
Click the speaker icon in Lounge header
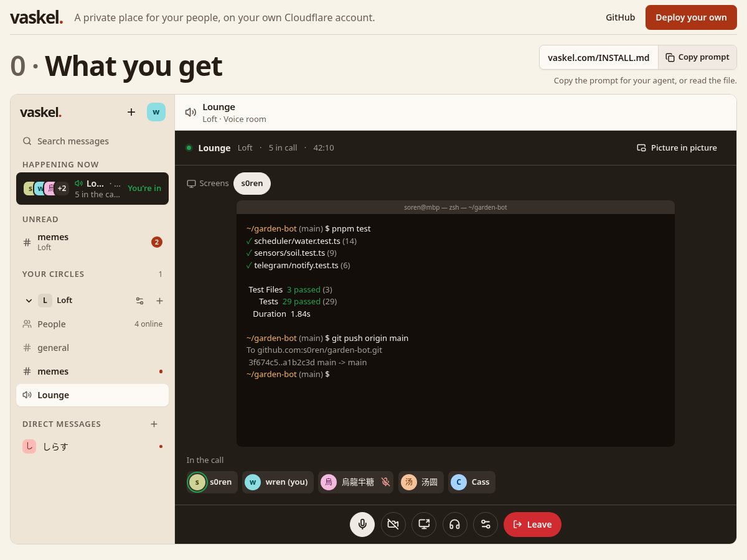coord(191,113)
